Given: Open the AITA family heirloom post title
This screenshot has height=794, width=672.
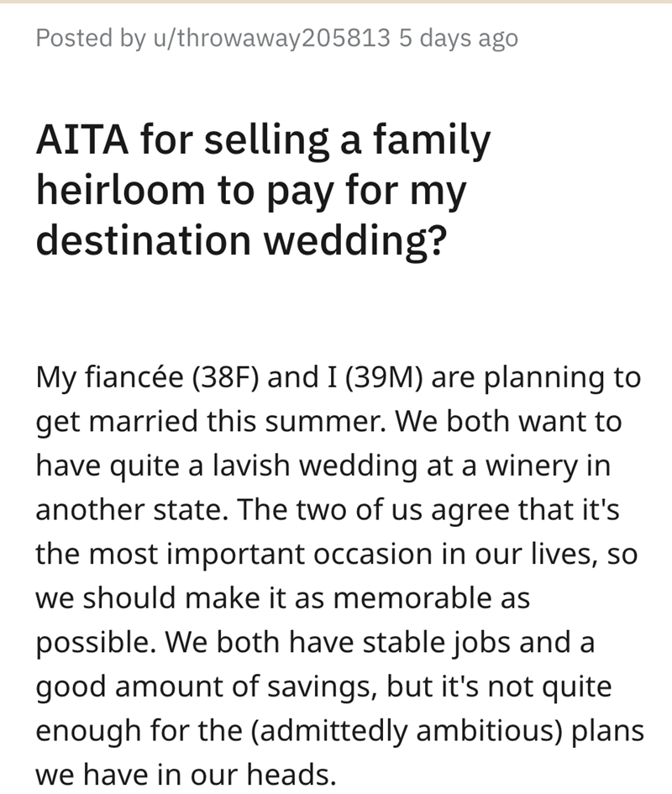Looking at the screenshot, I should [x=263, y=192].
